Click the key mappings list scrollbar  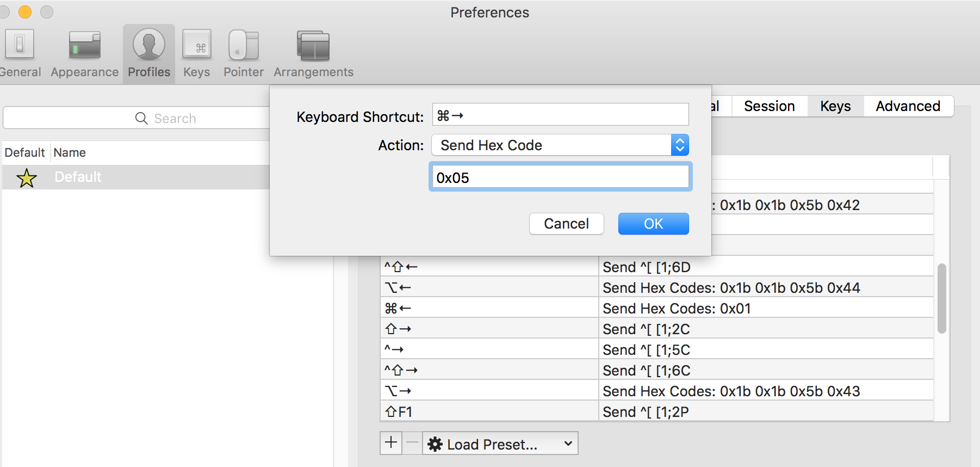[942, 298]
